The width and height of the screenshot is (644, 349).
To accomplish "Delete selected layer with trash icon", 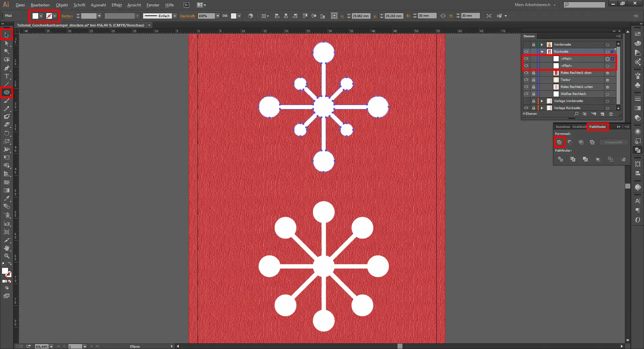I will [611, 114].
